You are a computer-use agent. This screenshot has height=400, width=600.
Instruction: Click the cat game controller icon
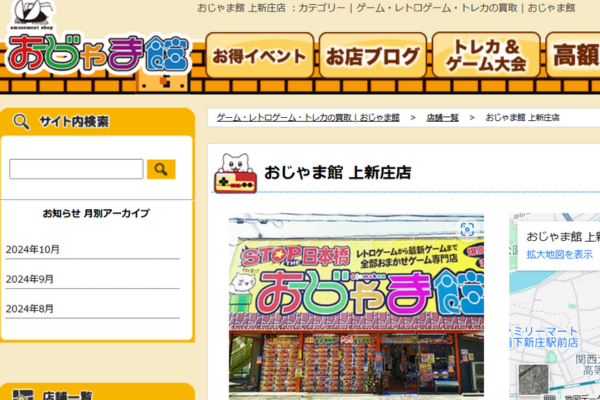tap(235, 173)
